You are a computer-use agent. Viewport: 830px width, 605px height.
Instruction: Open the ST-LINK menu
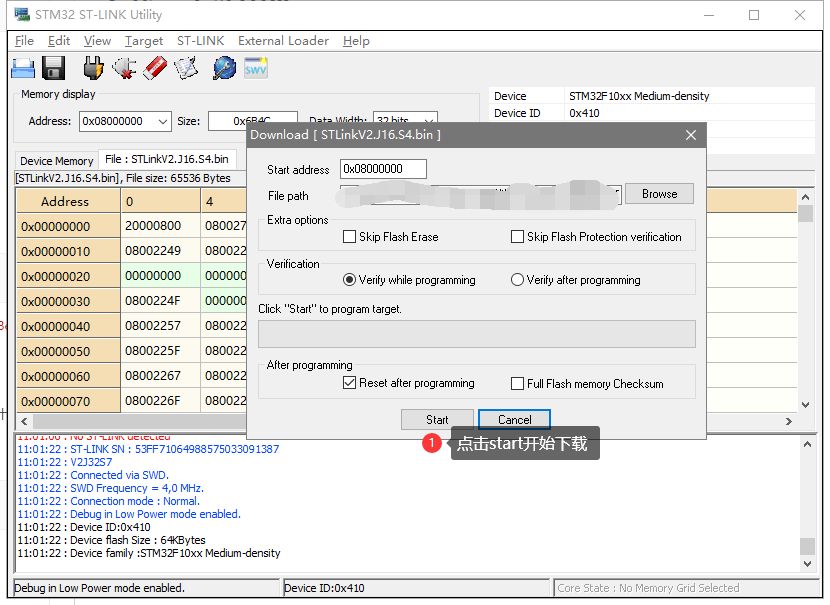[x=201, y=41]
